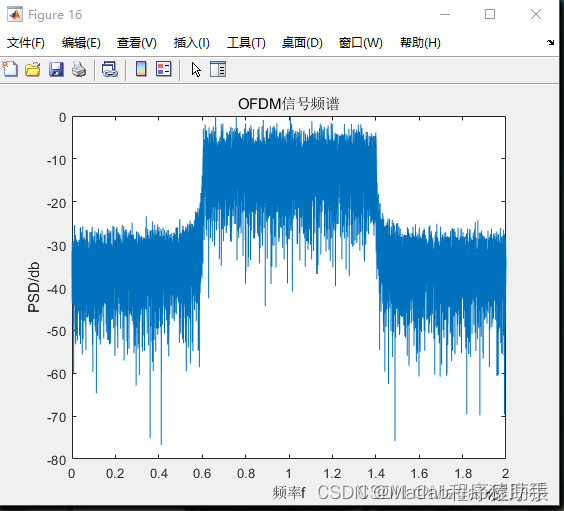Click the y-axis tick label -80
Viewport: 564px width, 511px height.
pos(56,461)
